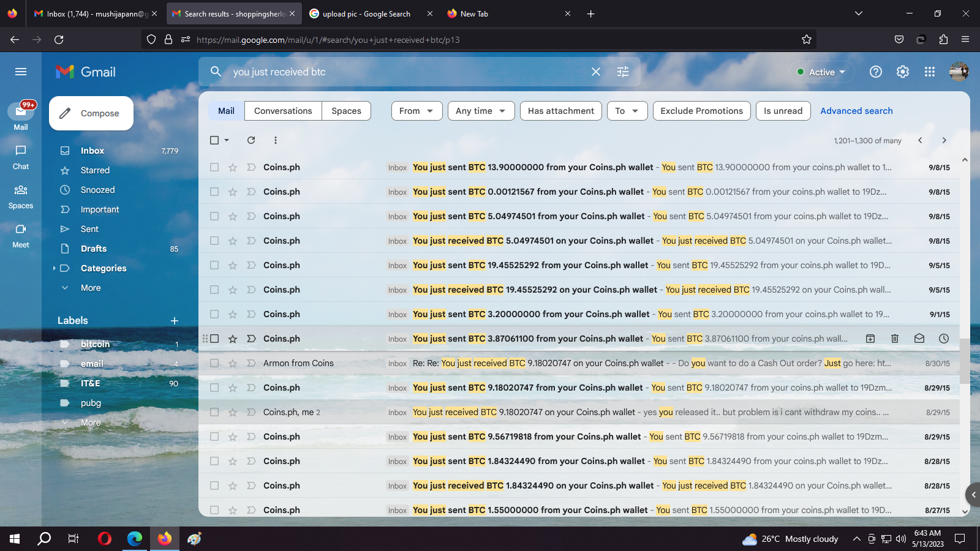Open a new browser tab
980x551 pixels.
[x=590, y=13]
